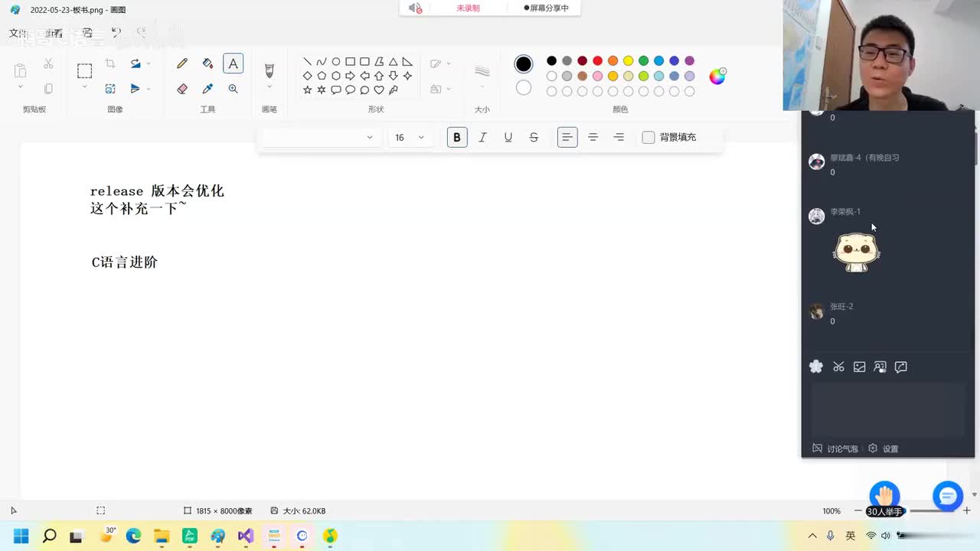Toggle Underline formatting
The width and height of the screenshot is (980, 551).
point(508,137)
